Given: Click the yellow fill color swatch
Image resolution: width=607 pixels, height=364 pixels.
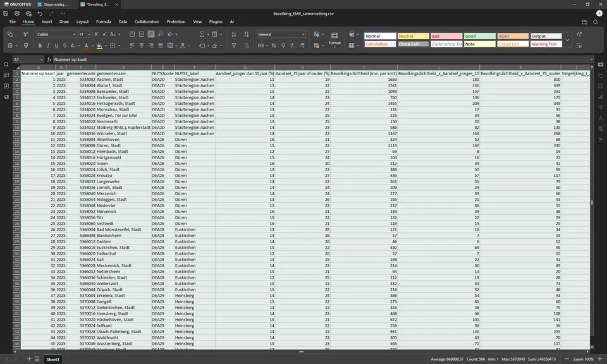Looking at the screenshot, I should tap(99, 45).
